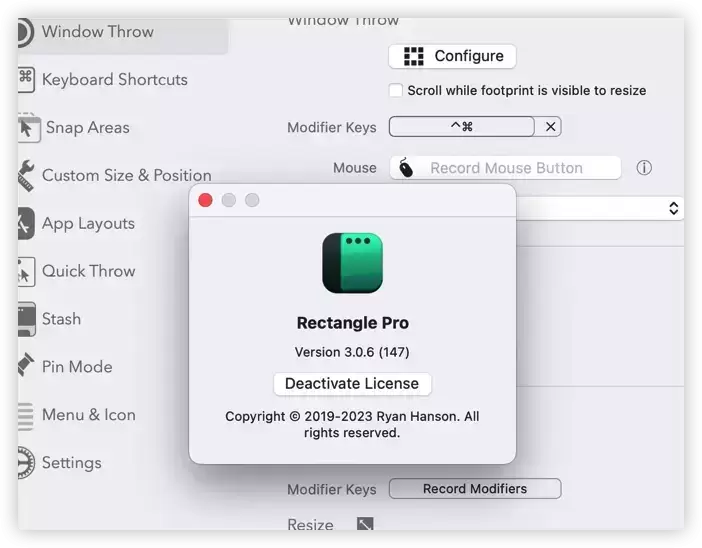Click the Resize arrow icon
The height and width of the screenshot is (548, 702).
point(365,524)
